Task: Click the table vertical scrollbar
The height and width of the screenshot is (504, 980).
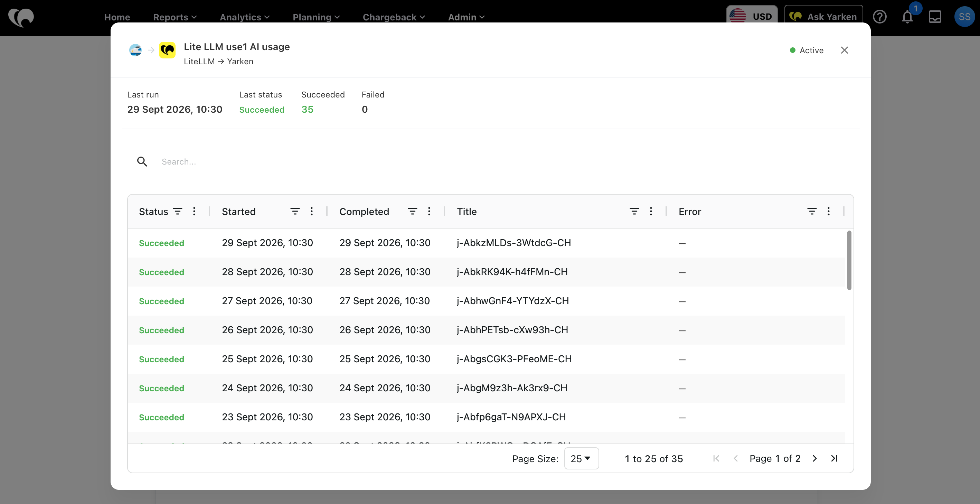Action: point(849,260)
